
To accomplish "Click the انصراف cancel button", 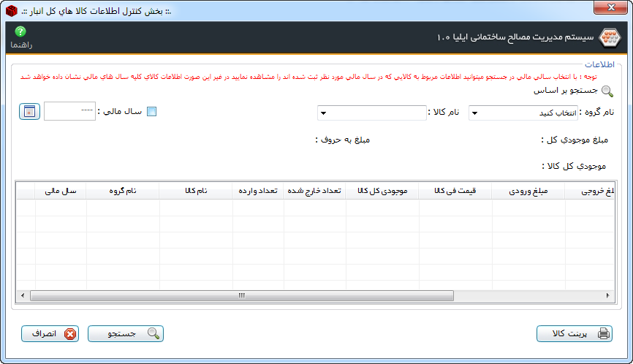I will 50,333.
